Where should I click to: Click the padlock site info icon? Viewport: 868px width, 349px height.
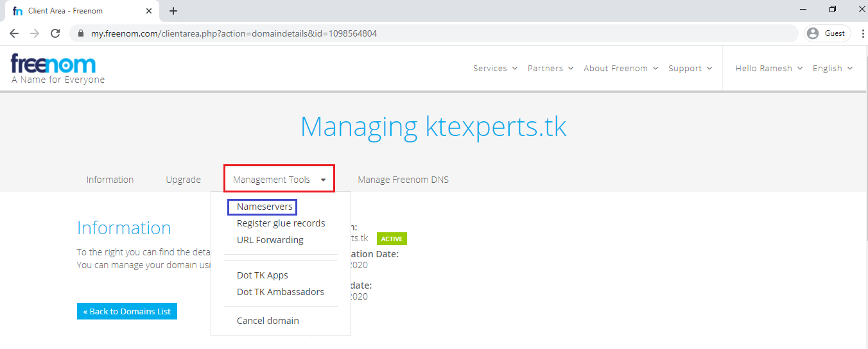click(81, 33)
